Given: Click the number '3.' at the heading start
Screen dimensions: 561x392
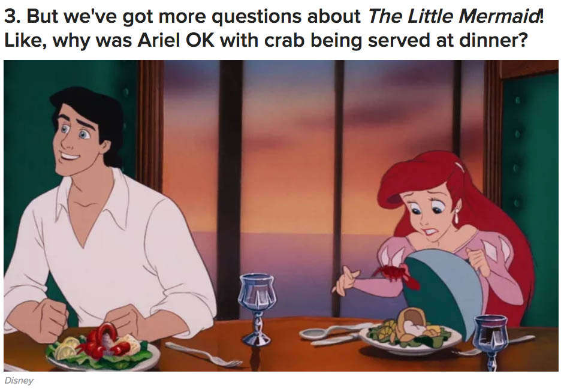Looking at the screenshot, I should pyautogui.click(x=12, y=16).
